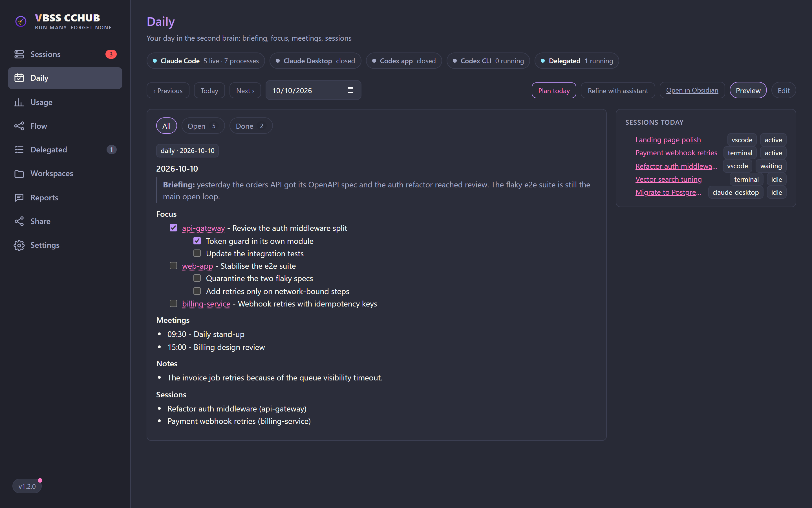
Task: Click the red Sessions badge showing 3
Action: click(111, 54)
